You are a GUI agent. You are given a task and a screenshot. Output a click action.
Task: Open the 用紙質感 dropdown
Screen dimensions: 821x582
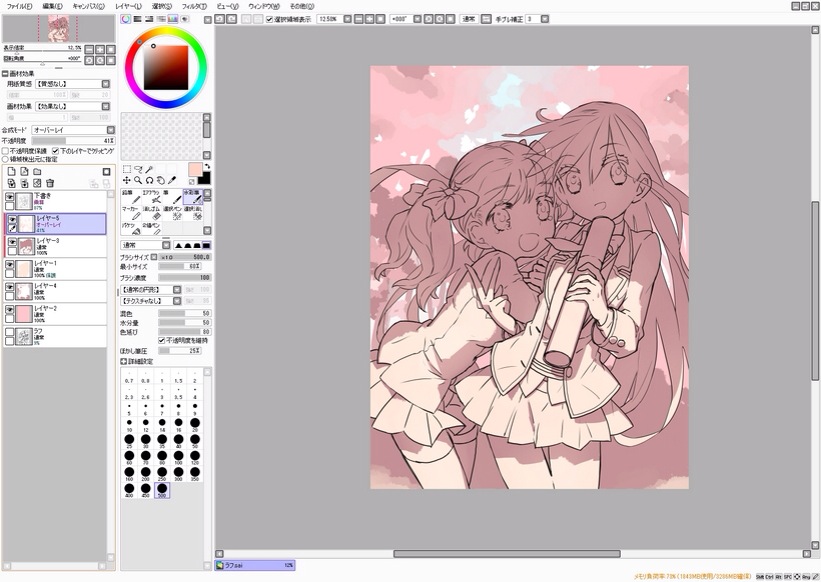72,84
